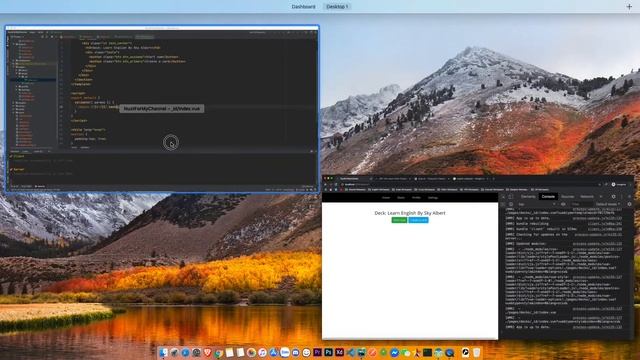This screenshot has width=640, height=360.
Task: Launch Adobe Photoshop from Dock
Action: click(329, 352)
